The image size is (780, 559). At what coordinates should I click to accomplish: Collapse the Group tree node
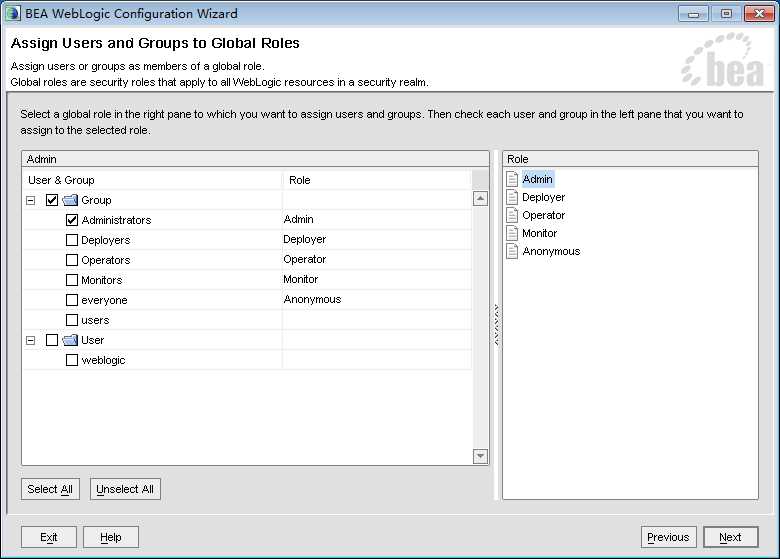(x=31, y=200)
